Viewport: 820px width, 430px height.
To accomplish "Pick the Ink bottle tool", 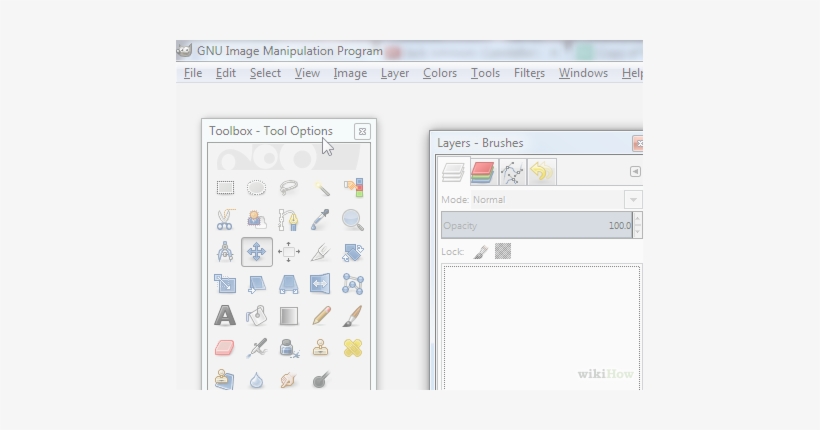I will pyautogui.click(x=289, y=348).
